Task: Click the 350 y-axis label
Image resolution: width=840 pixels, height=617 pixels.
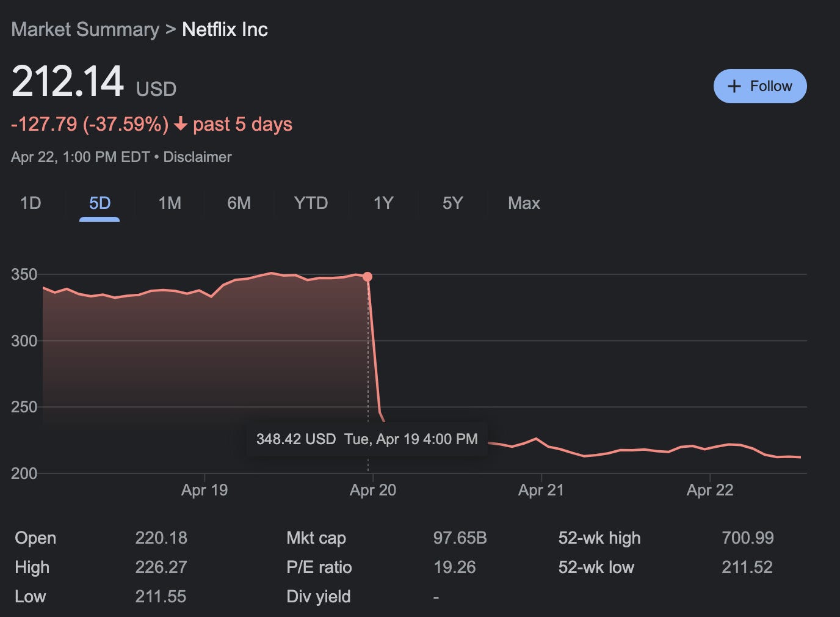Action: tap(24, 274)
